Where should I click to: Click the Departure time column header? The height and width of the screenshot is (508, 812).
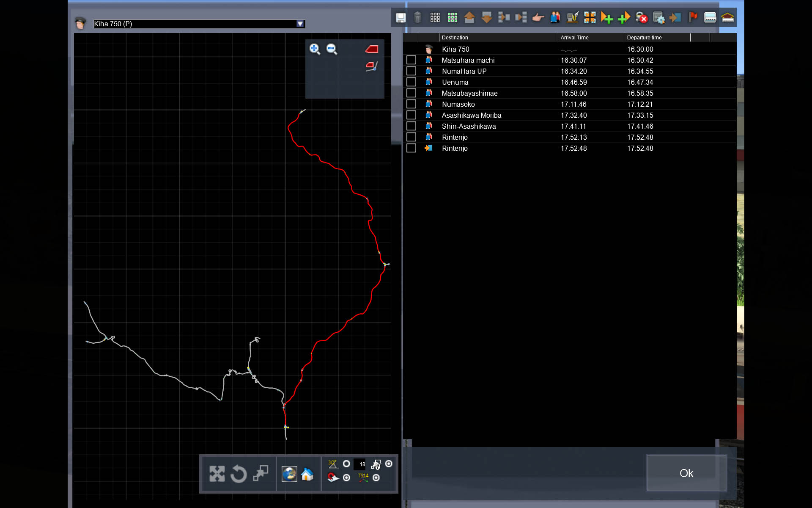point(644,38)
